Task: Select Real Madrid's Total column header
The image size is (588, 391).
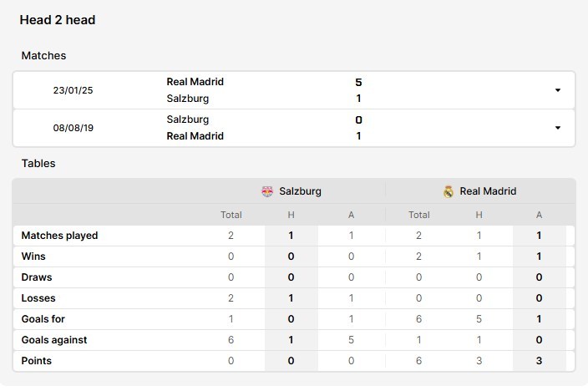Action: pyautogui.click(x=419, y=215)
